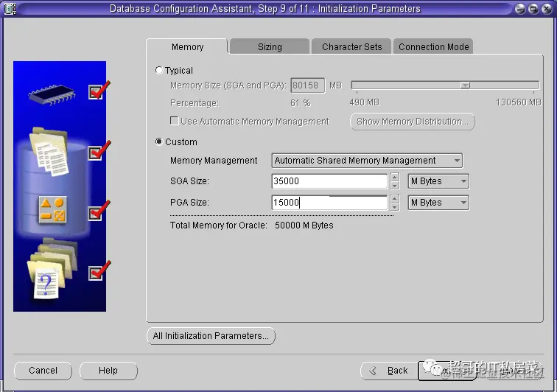Click the Cancel button
Viewport: 557px width, 392px height.
[x=43, y=371]
